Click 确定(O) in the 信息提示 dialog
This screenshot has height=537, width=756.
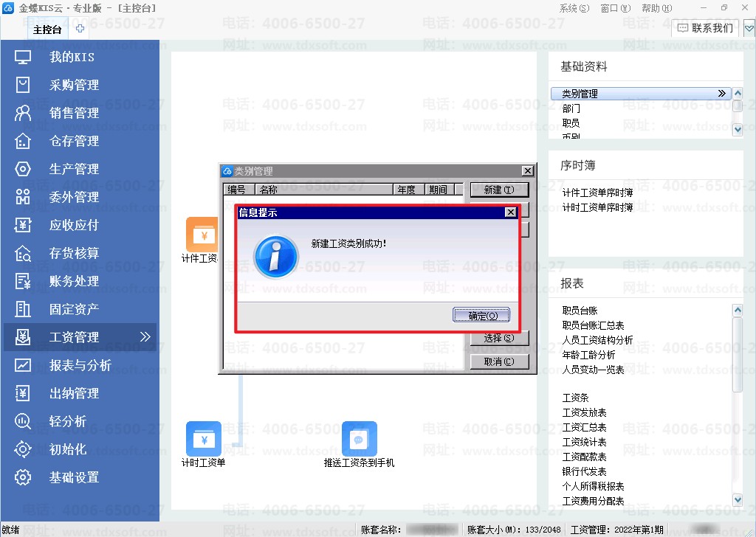481,316
